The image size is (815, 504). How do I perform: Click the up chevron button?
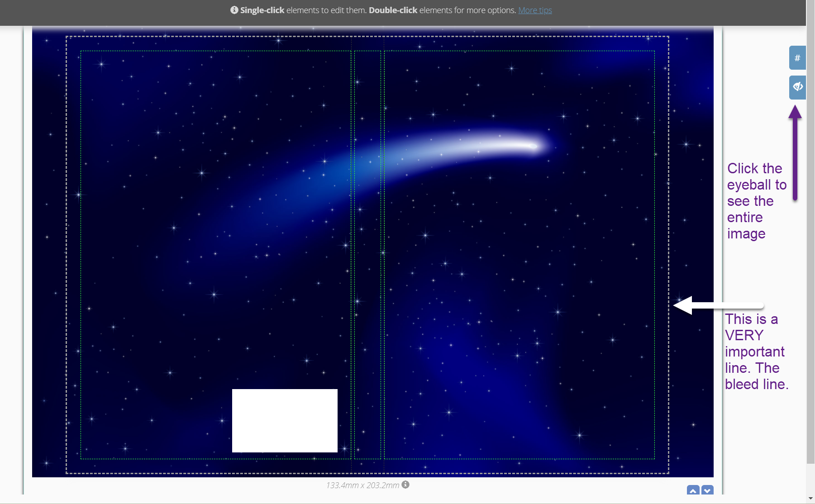pyautogui.click(x=693, y=490)
